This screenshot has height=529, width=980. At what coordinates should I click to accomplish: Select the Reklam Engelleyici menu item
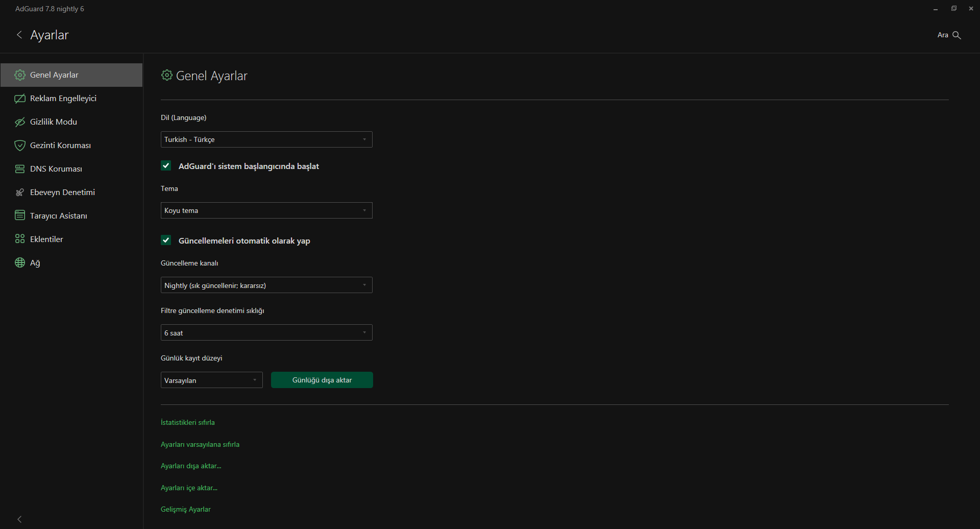coord(71,99)
